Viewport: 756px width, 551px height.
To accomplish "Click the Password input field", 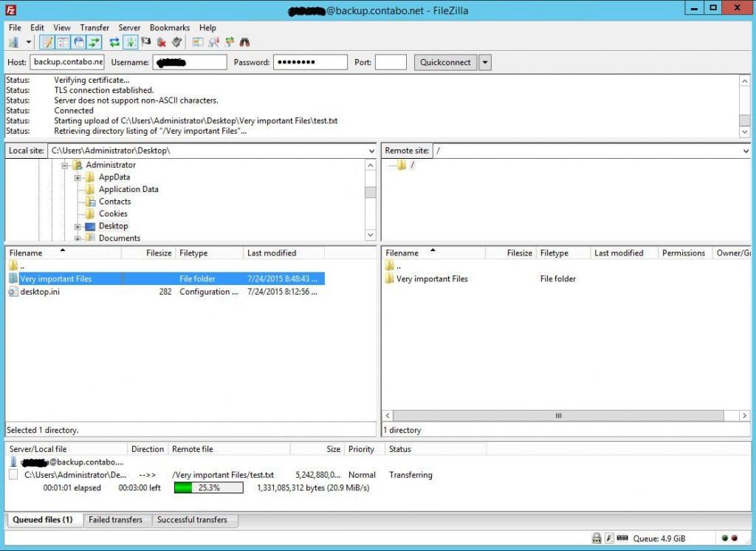I will click(311, 62).
